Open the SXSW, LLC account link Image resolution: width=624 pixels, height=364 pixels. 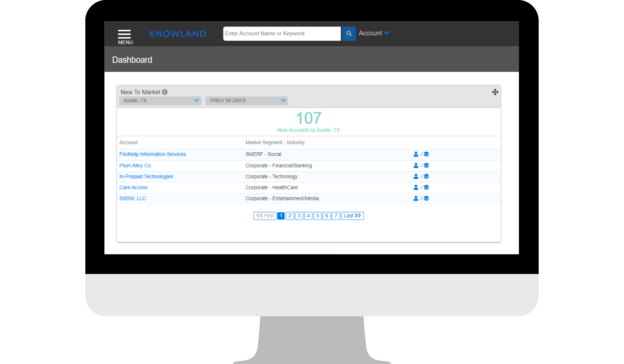coord(132,198)
